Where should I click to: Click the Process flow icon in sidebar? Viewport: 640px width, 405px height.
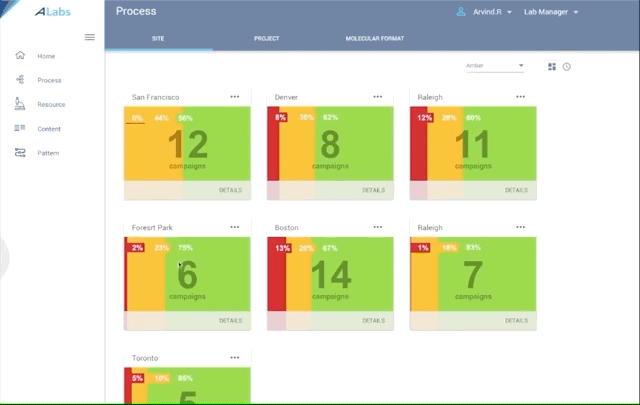tap(20, 79)
